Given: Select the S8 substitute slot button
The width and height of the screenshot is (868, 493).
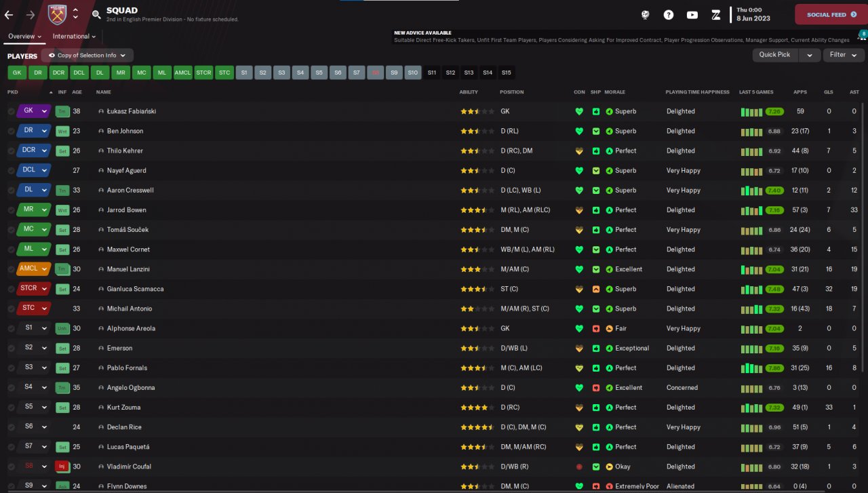Looking at the screenshot, I should [x=375, y=73].
